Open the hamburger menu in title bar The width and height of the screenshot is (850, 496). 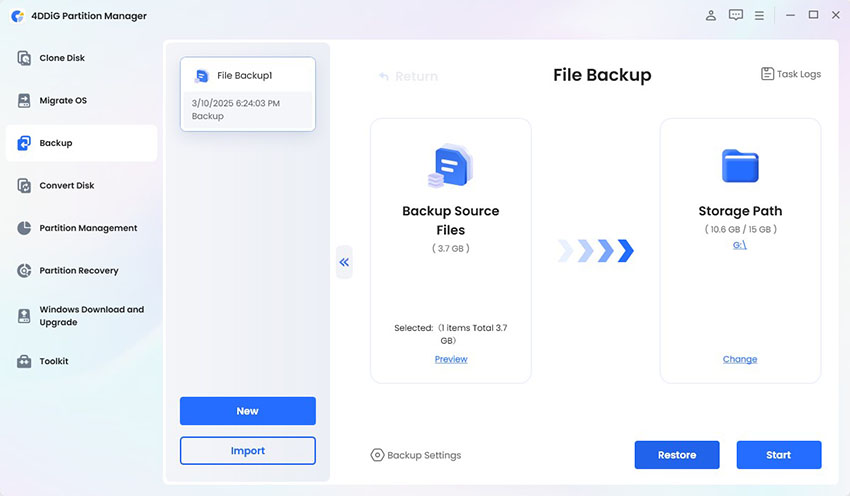click(760, 15)
